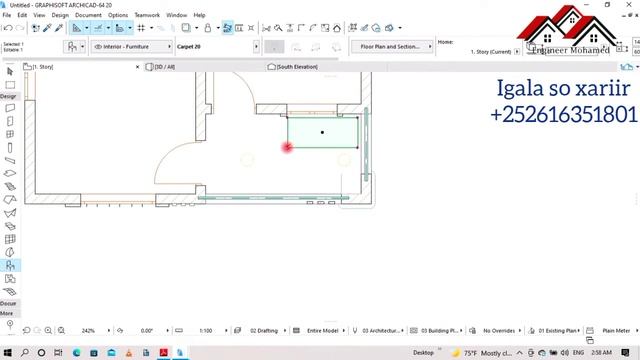Click the Pick Up Parameters eyedropper

coord(47,28)
